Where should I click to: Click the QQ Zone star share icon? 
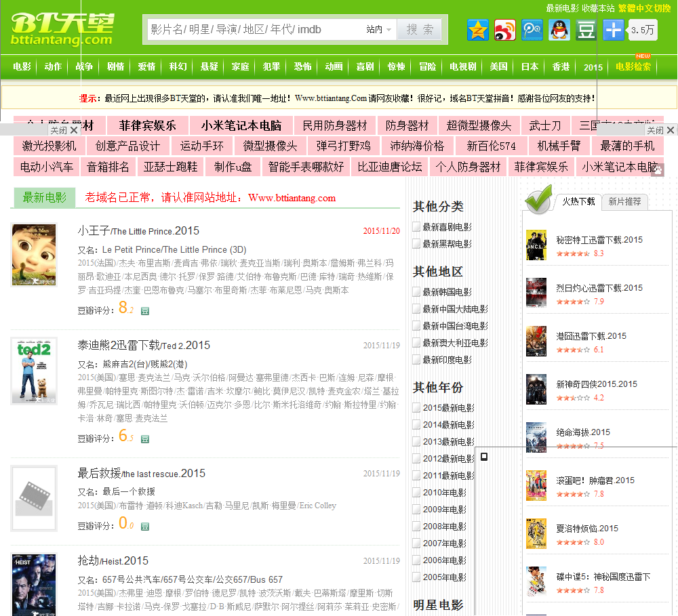(478, 30)
